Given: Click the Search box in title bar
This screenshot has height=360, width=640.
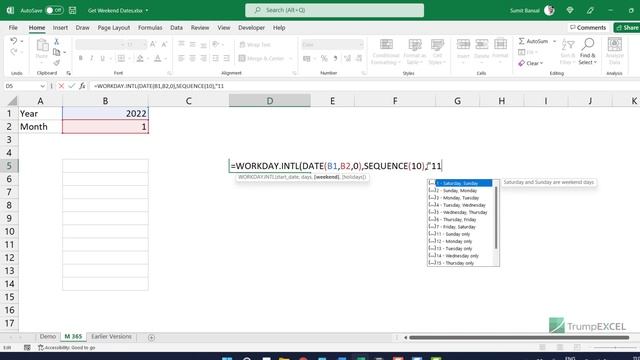Looking at the screenshot, I should pos(334,10).
